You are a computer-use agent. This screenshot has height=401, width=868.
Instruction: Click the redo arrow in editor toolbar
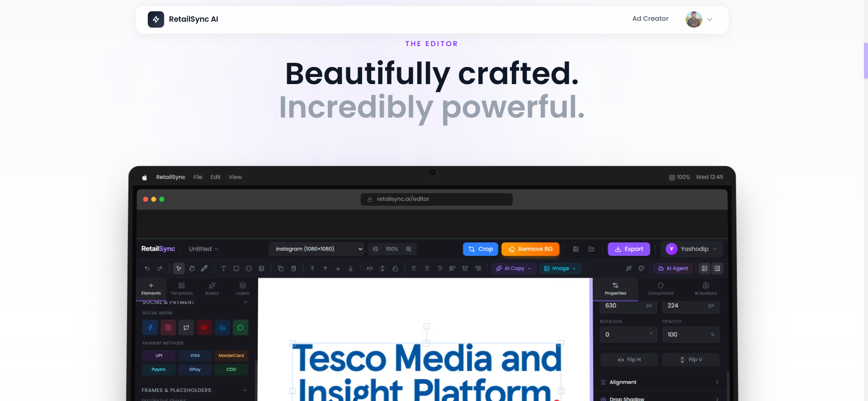point(160,269)
